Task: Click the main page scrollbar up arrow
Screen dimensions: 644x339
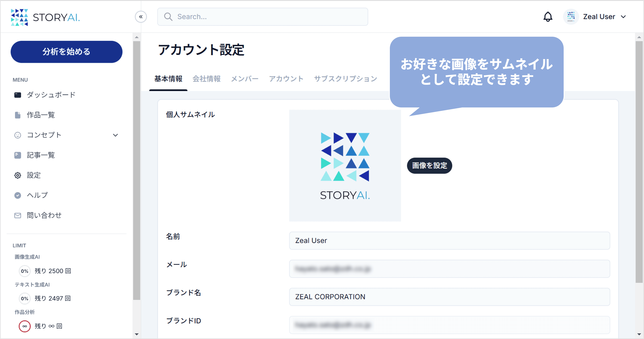Action: [639, 37]
